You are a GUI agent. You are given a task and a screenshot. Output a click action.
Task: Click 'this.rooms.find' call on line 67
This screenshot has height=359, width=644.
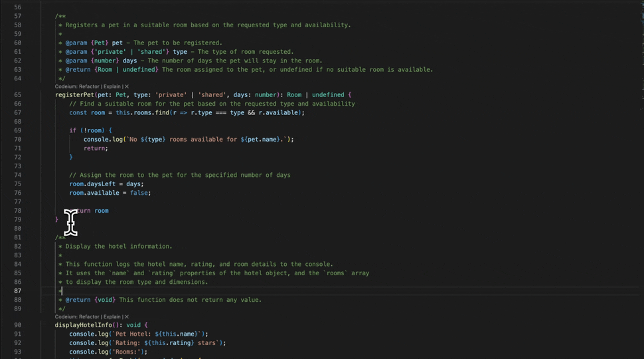[x=142, y=112]
